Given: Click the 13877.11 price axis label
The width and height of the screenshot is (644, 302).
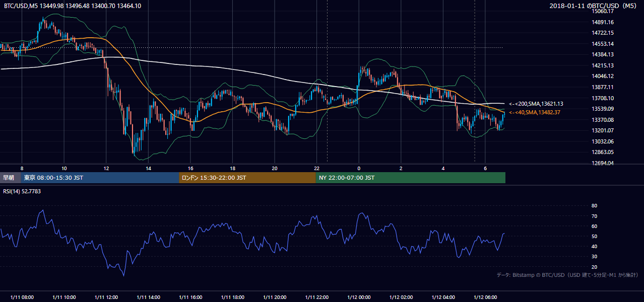Looking at the screenshot, I should [603, 87].
